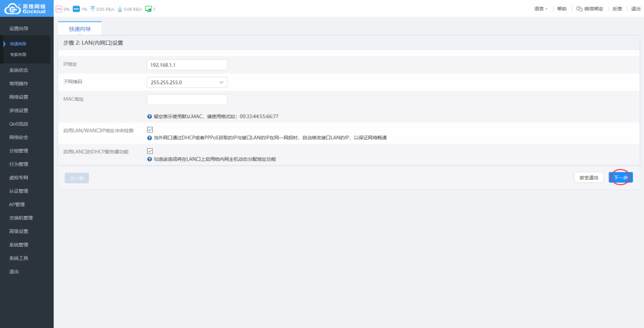This screenshot has width=644, height=328.
Task: Select the 快速向导 tab
Action: pos(80,29)
